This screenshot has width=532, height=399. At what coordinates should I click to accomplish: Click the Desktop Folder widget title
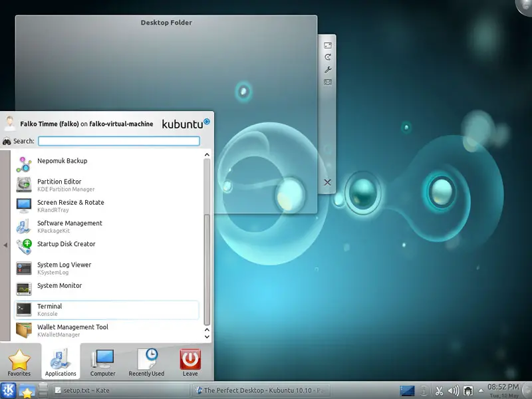(166, 23)
